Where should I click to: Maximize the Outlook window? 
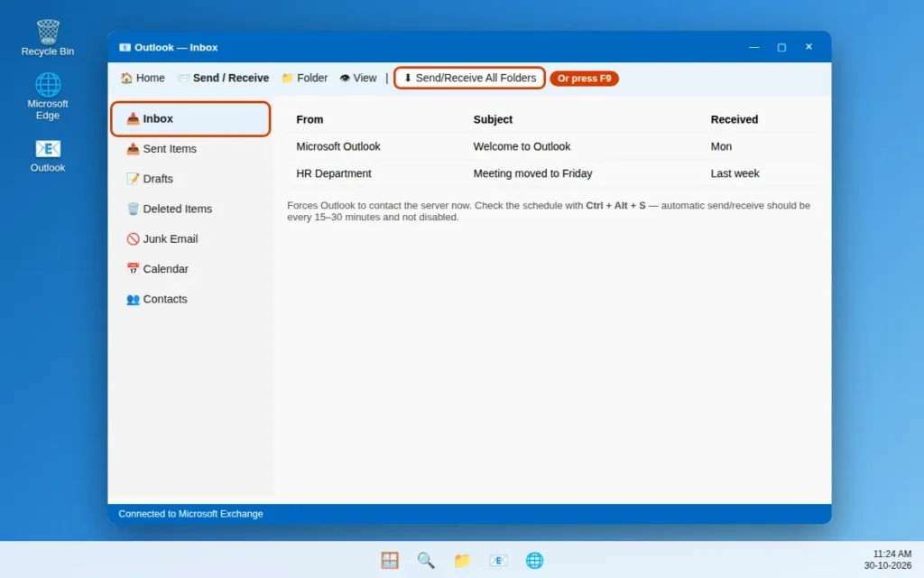coord(781,47)
